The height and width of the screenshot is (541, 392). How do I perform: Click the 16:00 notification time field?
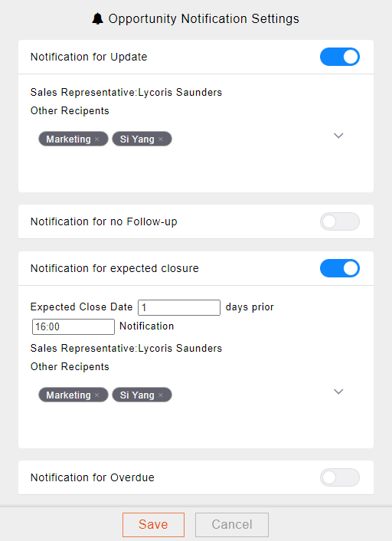(x=73, y=326)
